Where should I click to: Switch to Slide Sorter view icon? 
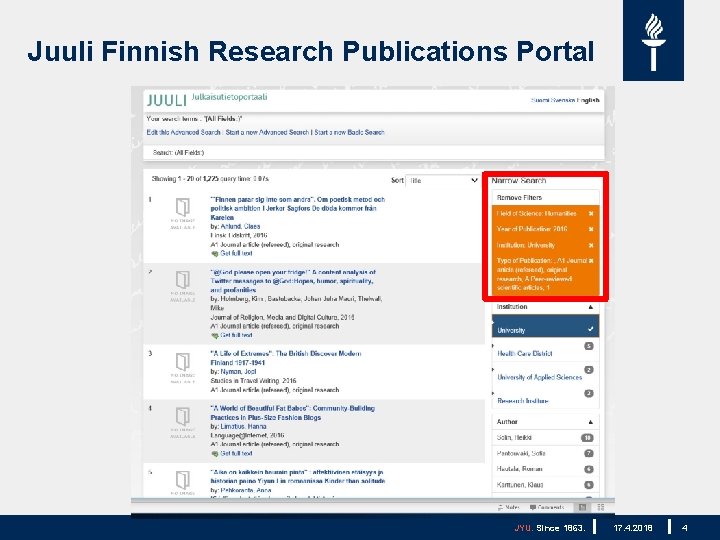(x=600, y=507)
